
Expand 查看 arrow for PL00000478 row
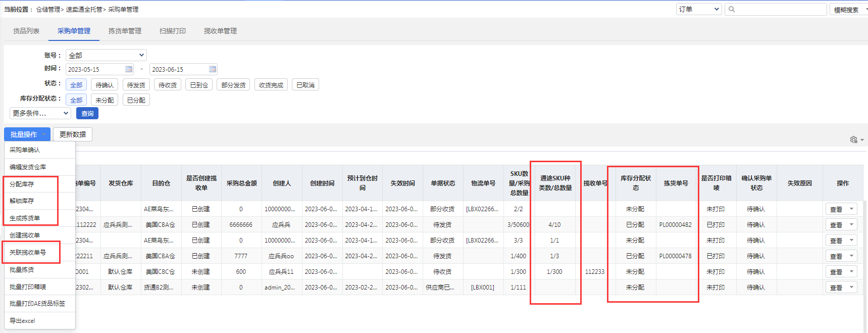coord(851,256)
